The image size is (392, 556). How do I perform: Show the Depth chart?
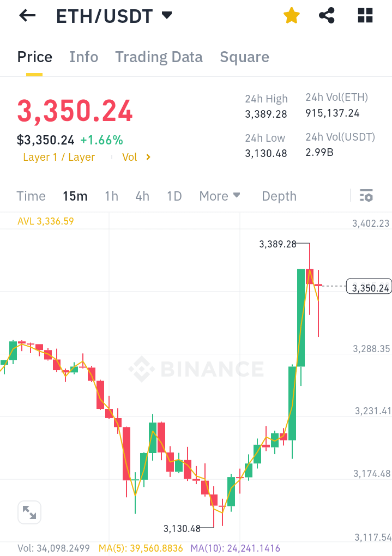click(x=279, y=196)
